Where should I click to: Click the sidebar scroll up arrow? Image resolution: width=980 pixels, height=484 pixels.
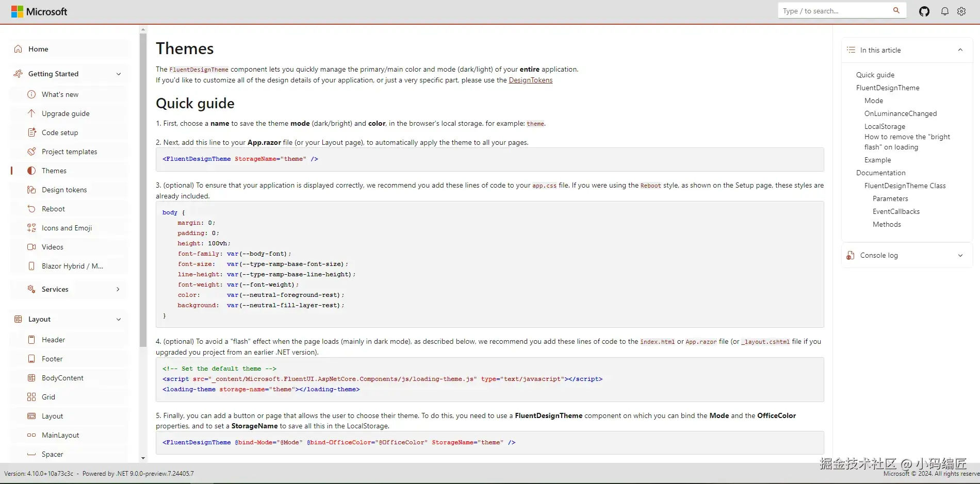(x=143, y=29)
